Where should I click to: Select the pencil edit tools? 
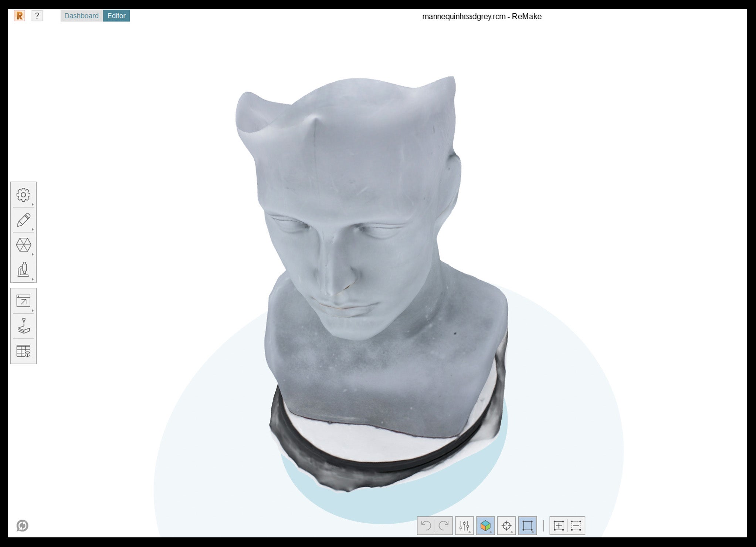coord(23,220)
